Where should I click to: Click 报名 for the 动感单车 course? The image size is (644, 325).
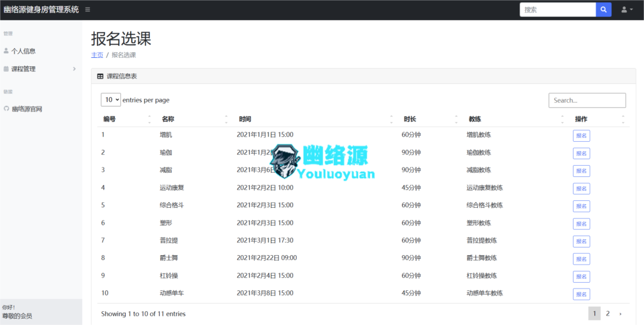coord(581,294)
